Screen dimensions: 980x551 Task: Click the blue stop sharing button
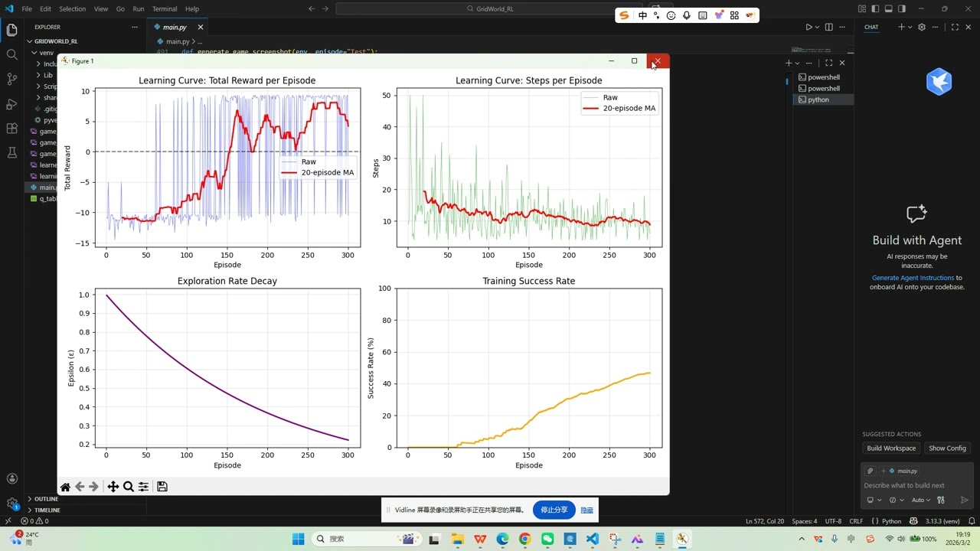554,510
